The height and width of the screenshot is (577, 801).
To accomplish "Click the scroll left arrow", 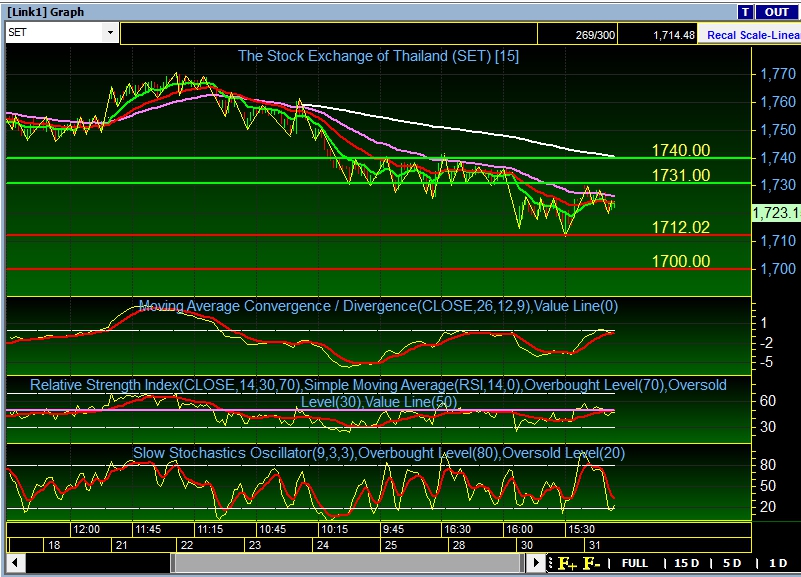I will point(15,563).
